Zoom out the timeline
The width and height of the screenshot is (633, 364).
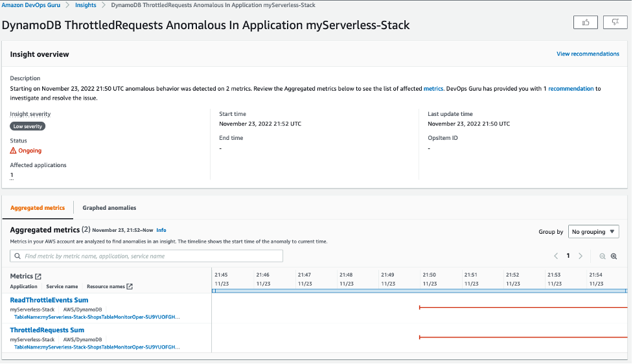[x=603, y=256]
